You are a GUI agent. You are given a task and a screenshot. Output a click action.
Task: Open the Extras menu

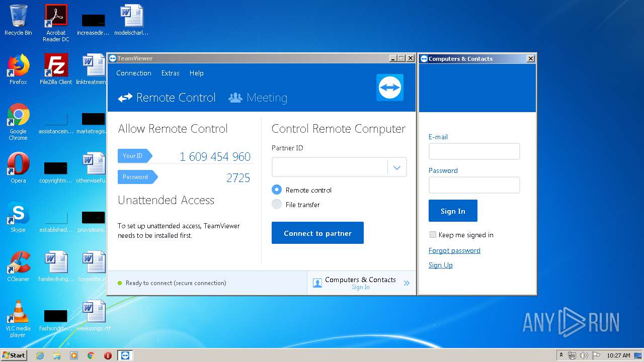click(x=171, y=73)
